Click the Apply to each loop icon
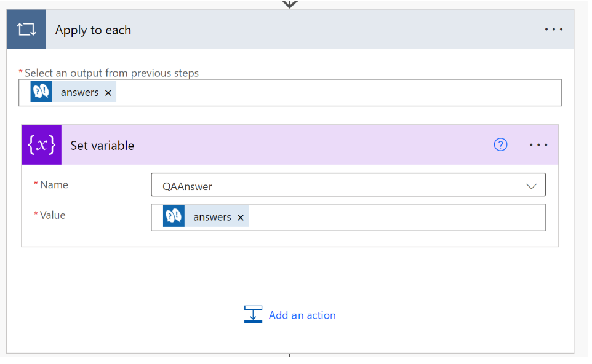This screenshot has width=592, height=364. [26, 30]
